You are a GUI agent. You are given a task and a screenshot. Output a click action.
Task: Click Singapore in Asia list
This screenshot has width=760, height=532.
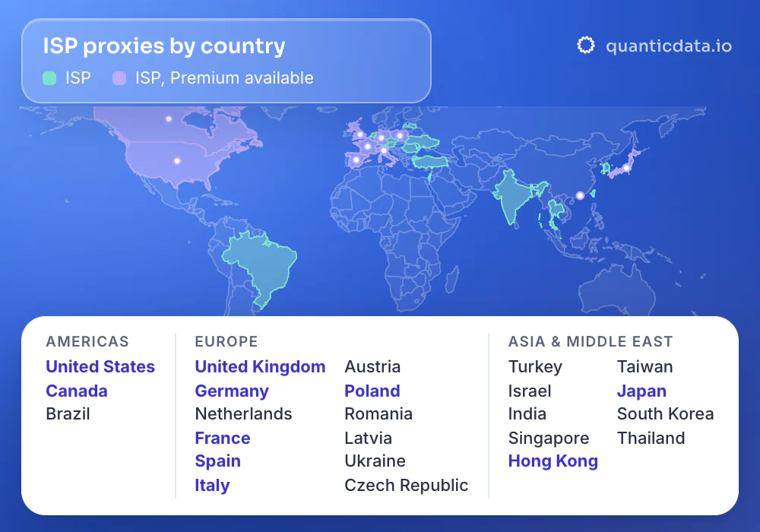pyautogui.click(x=549, y=438)
